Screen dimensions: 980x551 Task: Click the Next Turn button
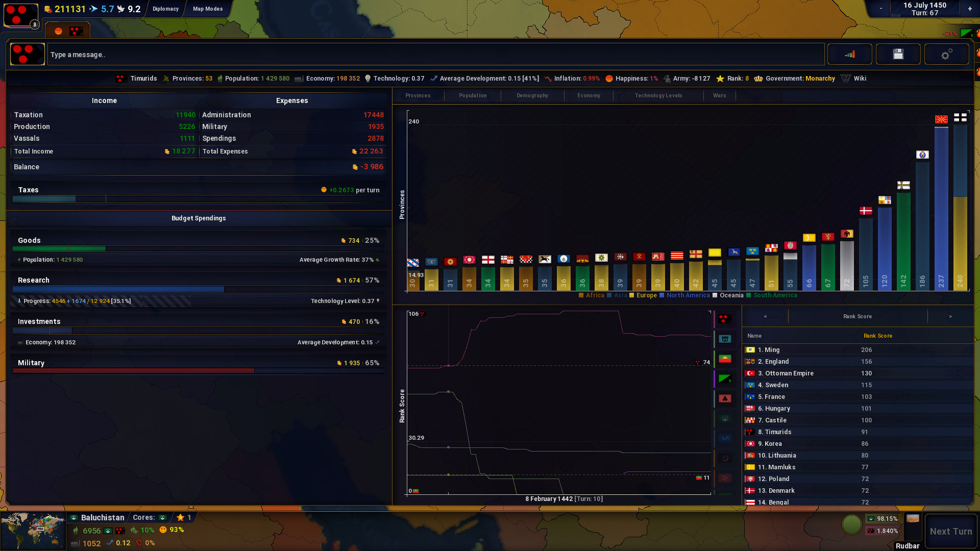point(950,531)
